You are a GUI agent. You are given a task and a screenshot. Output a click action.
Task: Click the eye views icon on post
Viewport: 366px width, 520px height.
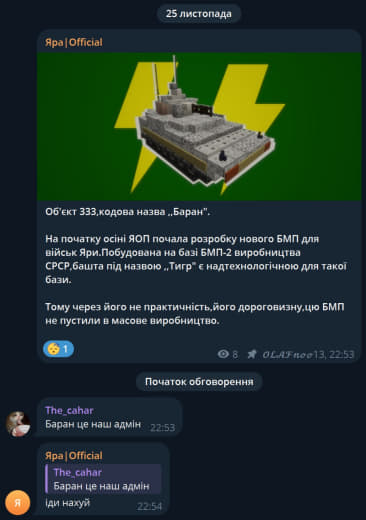pos(223,354)
